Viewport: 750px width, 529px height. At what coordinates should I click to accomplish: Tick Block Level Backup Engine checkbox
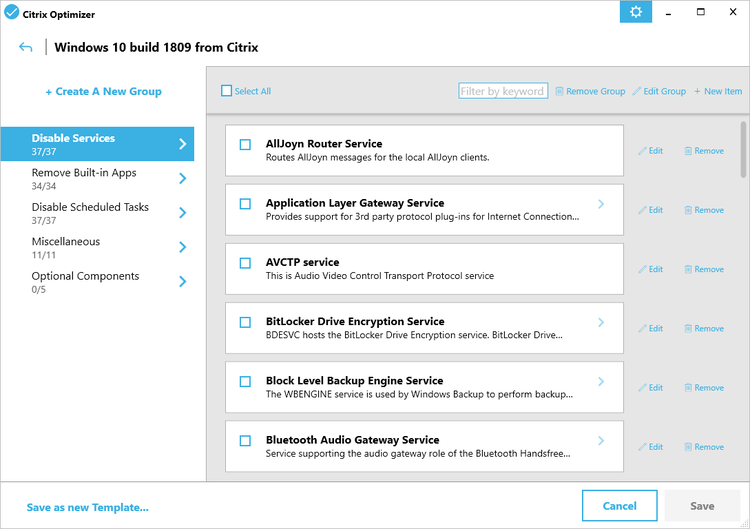pos(245,382)
